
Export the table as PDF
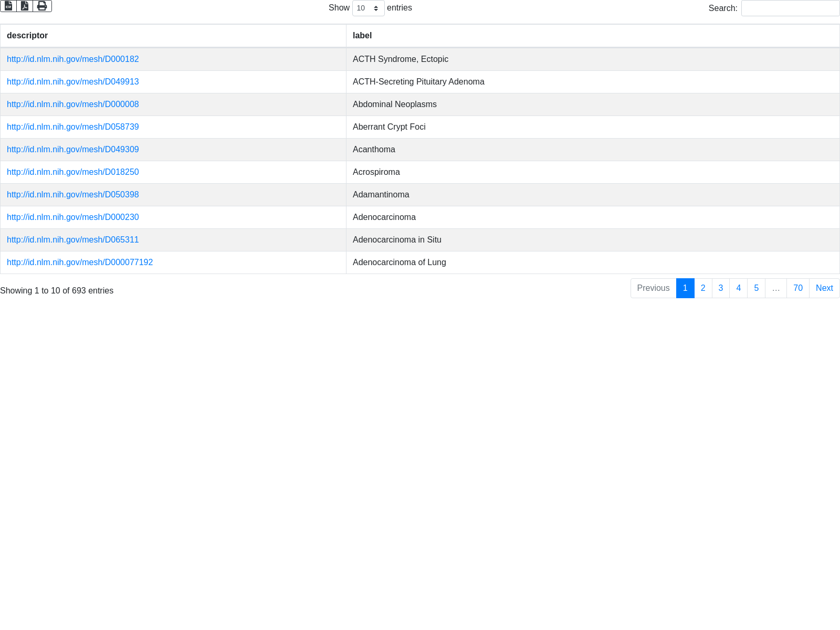[x=25, y=6]
